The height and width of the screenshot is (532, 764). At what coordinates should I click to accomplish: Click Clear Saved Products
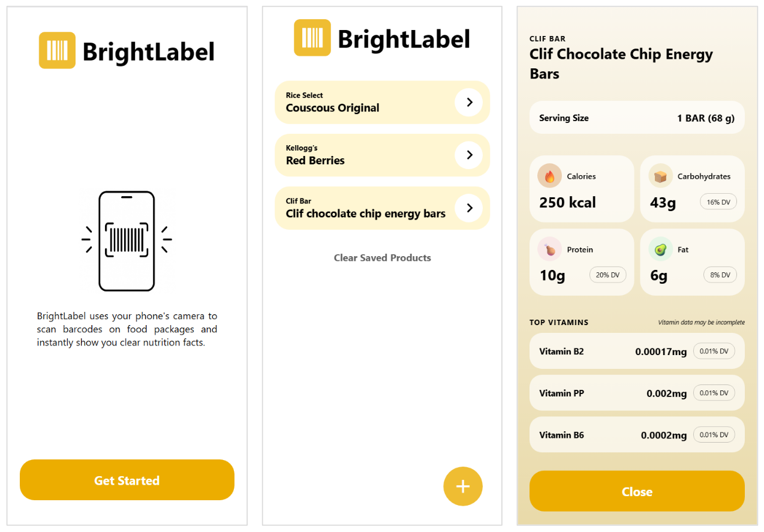[382, 257]
